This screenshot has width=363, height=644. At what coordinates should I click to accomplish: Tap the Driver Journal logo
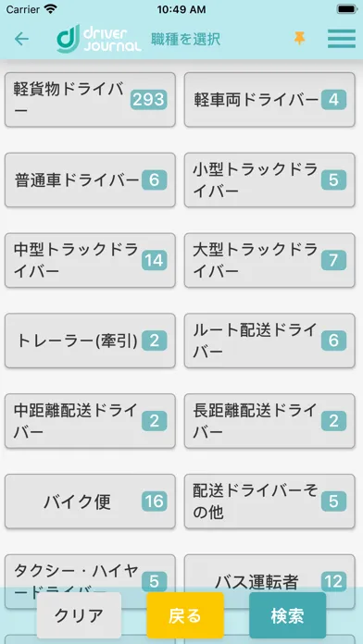tap(99, 39)
